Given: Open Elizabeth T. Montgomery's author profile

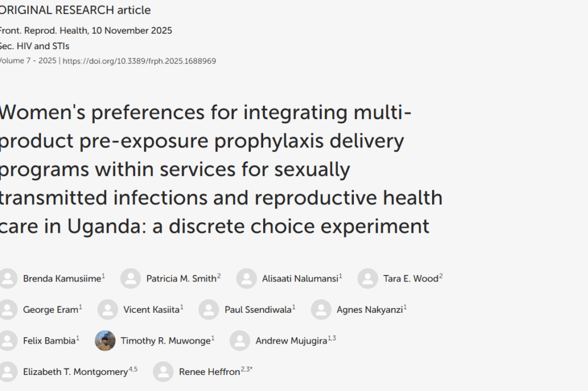Looking at the screenshot, I should (75, 372).
